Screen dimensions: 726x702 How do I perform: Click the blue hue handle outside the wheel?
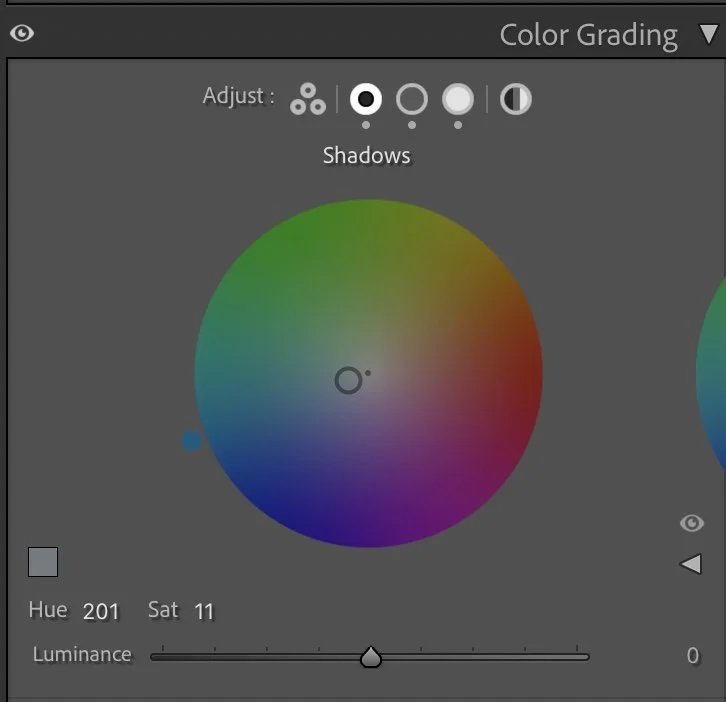[192, 441]
